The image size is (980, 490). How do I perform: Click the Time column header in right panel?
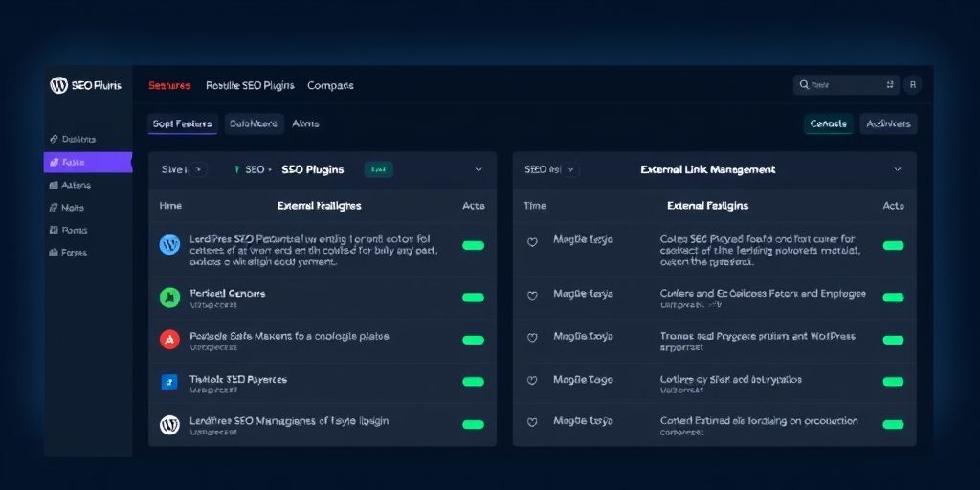[x=535, y=206]
